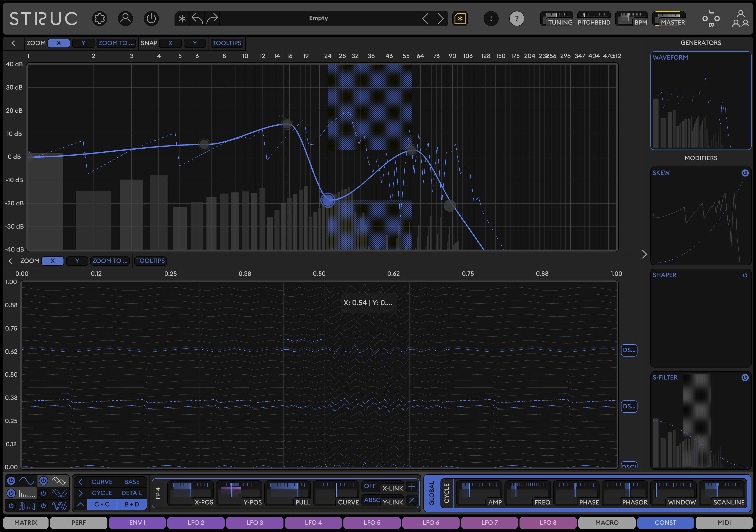
Task: Adjust the PULL slider
Action: point(288,493)
